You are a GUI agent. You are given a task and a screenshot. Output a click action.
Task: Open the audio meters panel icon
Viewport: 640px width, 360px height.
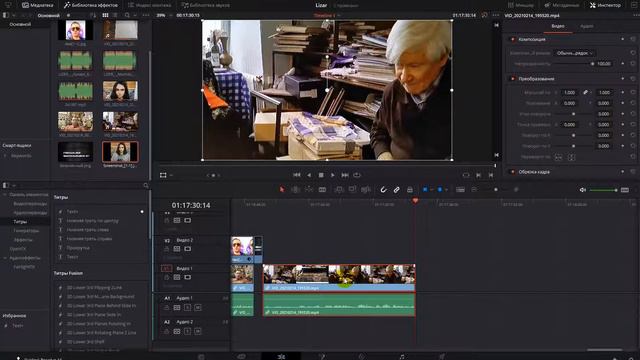(x=625, y=190)
